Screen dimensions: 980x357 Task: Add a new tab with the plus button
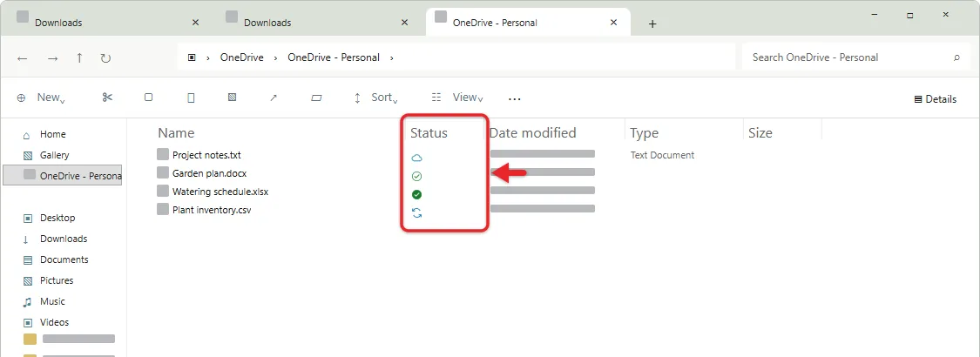pyautogui.click(x=652, y=24)
